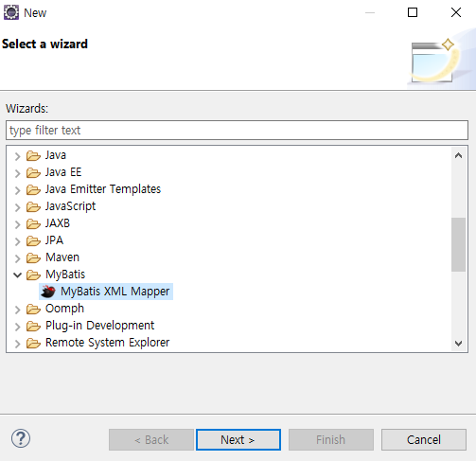Select the JAXB tree label
The width and height of the screenshot is (476, 461).
[58, 223]
